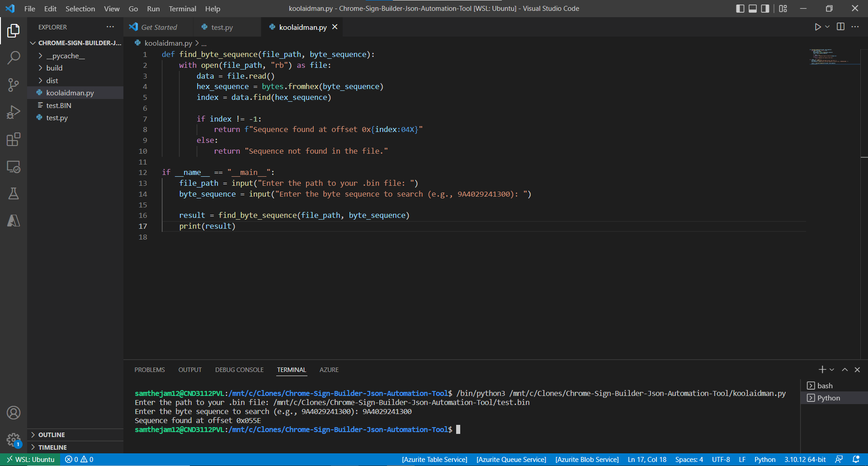The image size is (868, 466).
Task: Open the Azure view in activity bar
Action: tap(14, 221)
